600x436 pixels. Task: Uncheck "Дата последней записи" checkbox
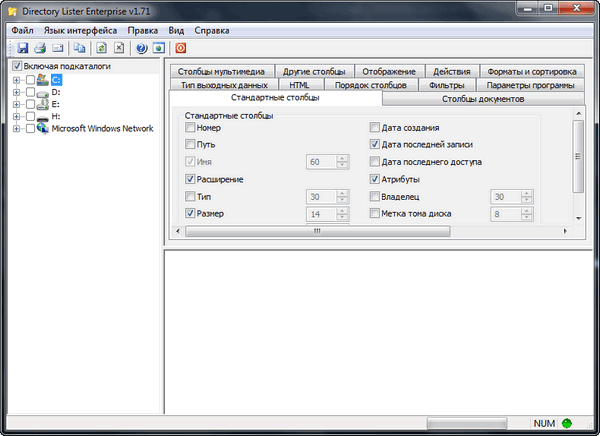375,144
